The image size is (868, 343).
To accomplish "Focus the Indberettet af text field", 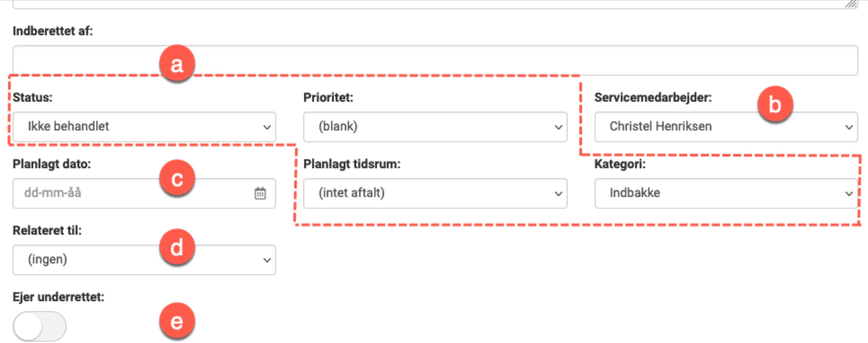I will 435,60.
